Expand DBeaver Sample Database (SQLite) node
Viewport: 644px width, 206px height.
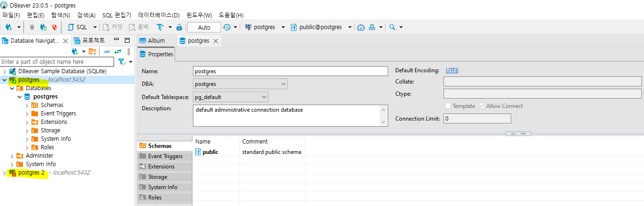(5, 71)
